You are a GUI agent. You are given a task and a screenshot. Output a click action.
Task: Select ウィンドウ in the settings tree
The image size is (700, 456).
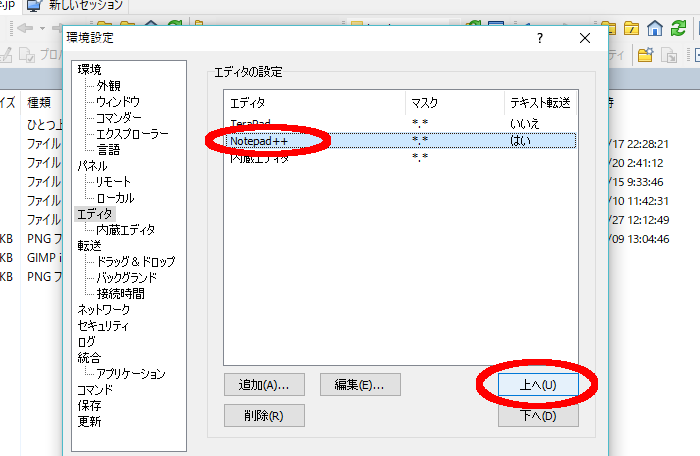point(118,102)
